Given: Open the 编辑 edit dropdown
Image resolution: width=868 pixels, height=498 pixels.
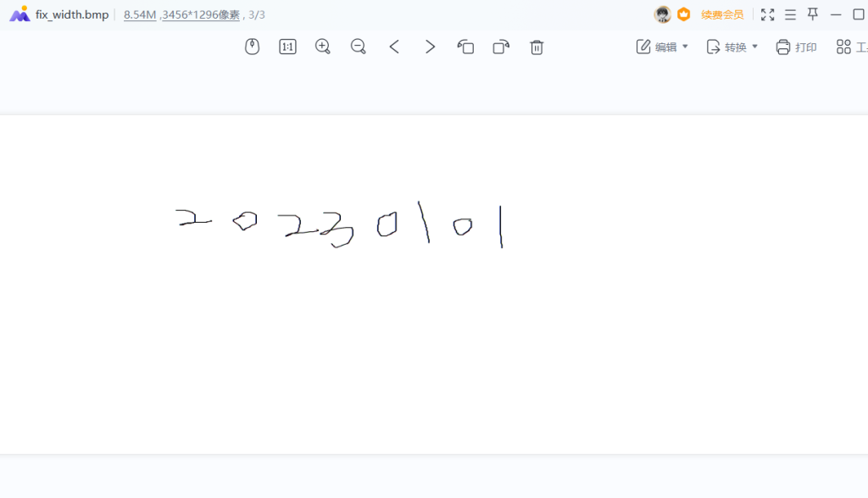Looking at the screenshot, I should click(662, 47).
